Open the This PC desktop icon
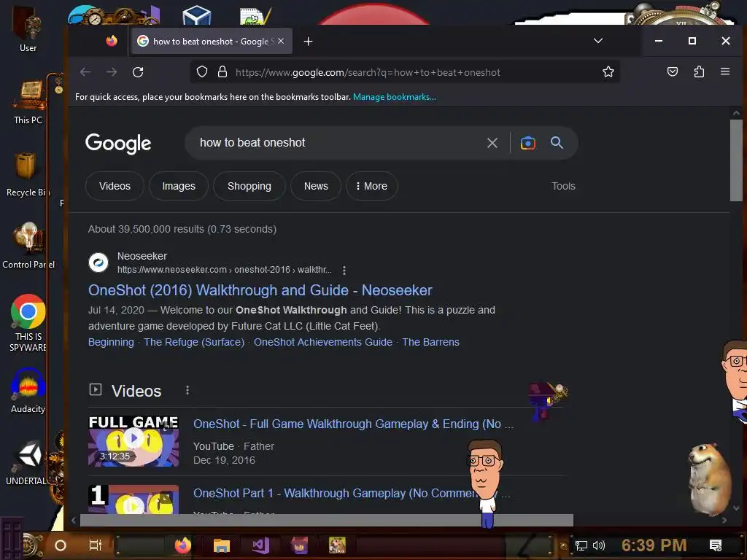Viewport: 747px width, 560px height. (28, 102)
